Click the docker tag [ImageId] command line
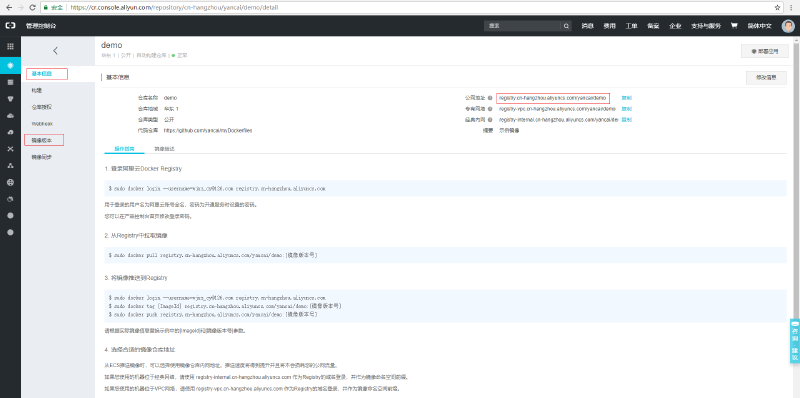Viewport: 800px width, 398px height. (225, 306)
